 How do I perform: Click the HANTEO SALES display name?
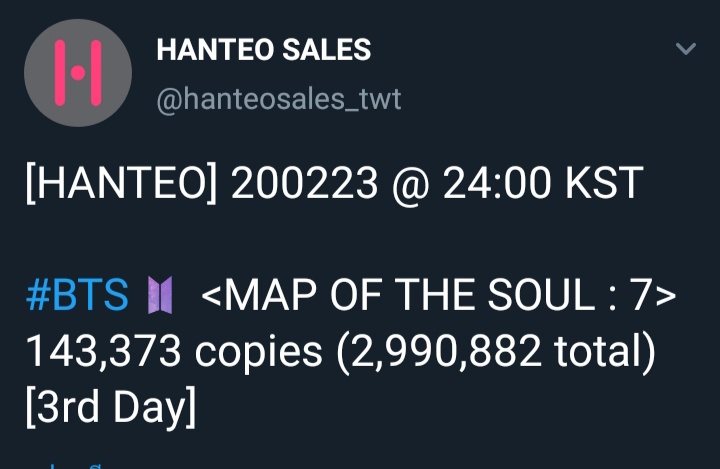click(264, 49)
